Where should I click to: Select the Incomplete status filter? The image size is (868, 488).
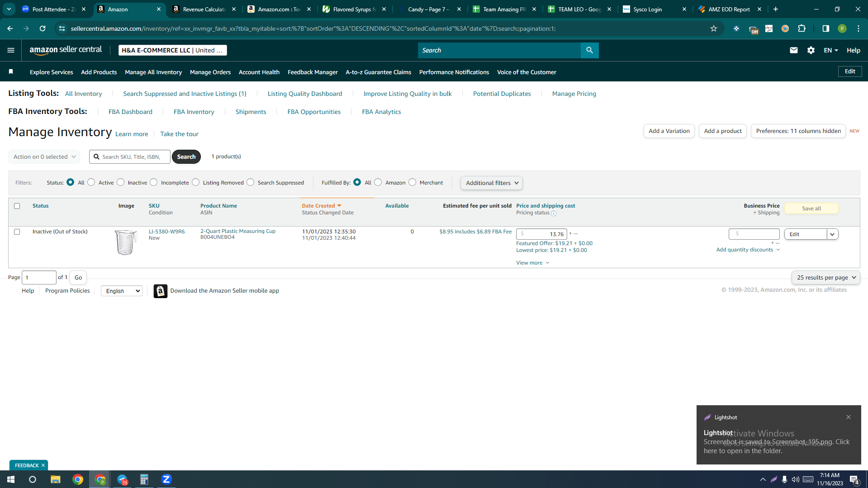point(154,182)
